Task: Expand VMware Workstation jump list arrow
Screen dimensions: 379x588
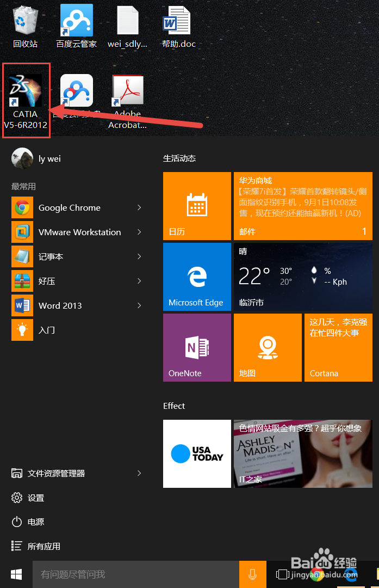Action: pyautogui.click(x=139, y=232)
